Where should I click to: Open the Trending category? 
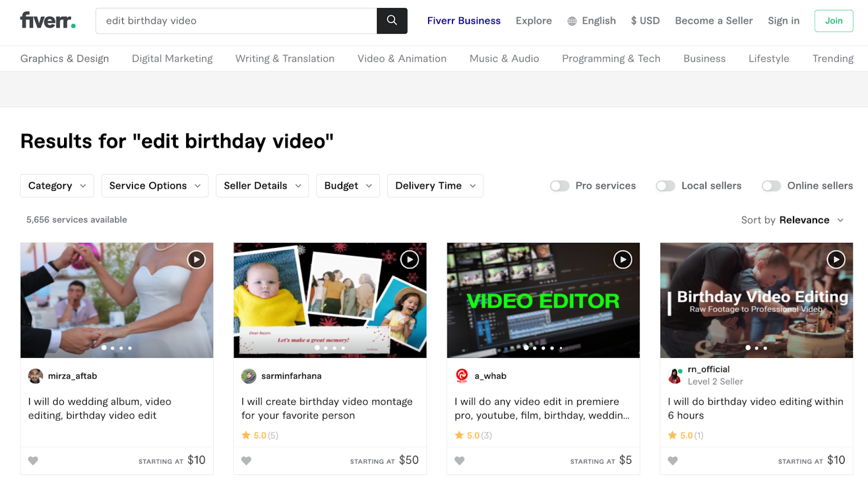833,59
